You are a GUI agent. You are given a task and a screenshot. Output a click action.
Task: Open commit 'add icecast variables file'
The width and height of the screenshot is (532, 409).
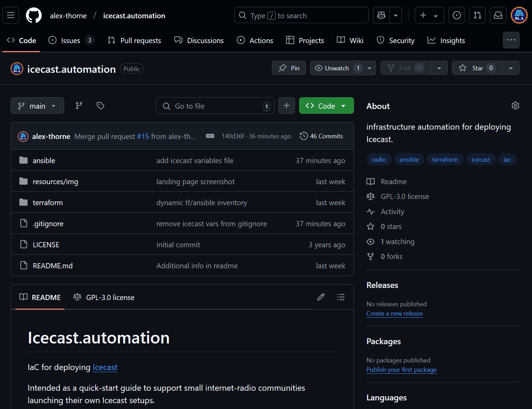pyautogui.click(x=195, y=160)
